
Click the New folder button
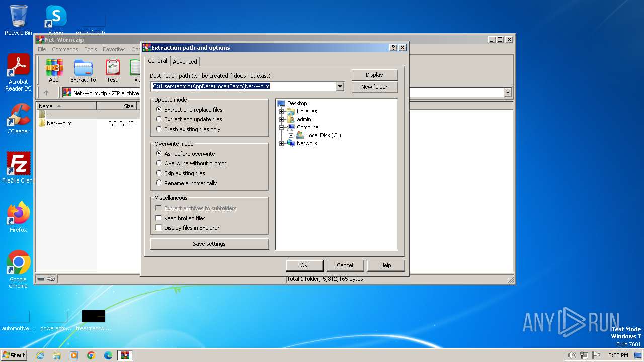point(374,87)
